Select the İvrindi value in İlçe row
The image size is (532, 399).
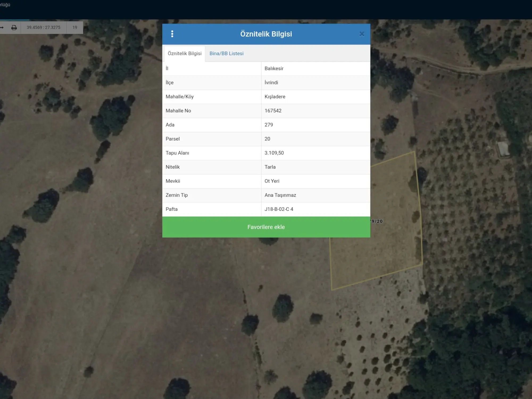click(271, 83)
